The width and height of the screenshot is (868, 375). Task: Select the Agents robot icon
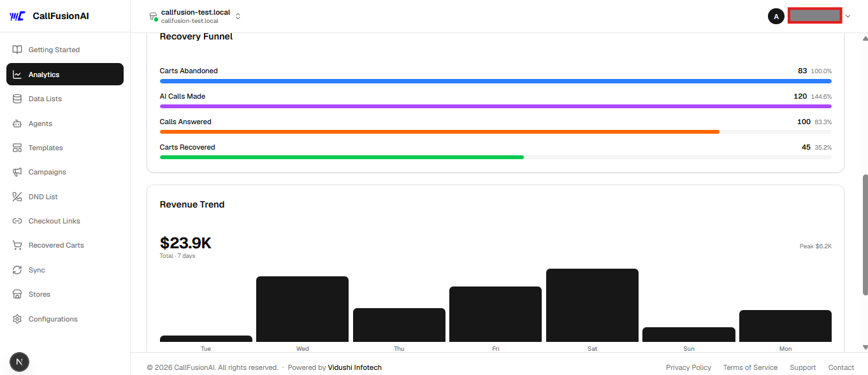point(17,124)
